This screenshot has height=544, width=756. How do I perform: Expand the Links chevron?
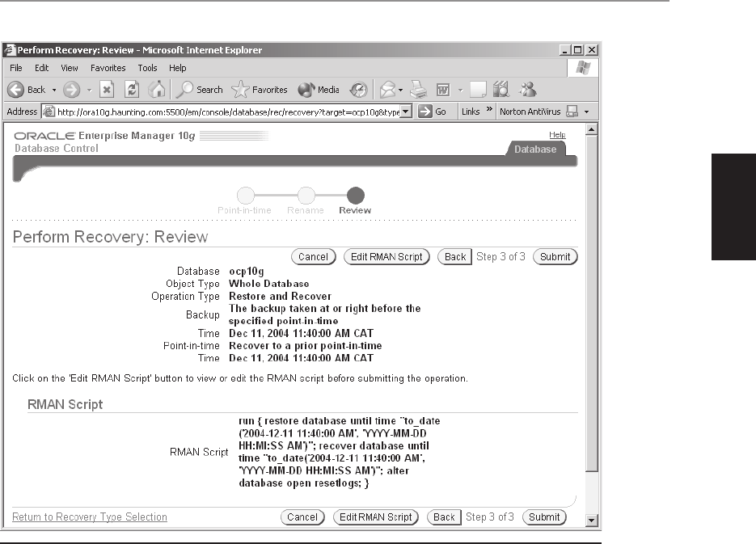click(489, 109)
